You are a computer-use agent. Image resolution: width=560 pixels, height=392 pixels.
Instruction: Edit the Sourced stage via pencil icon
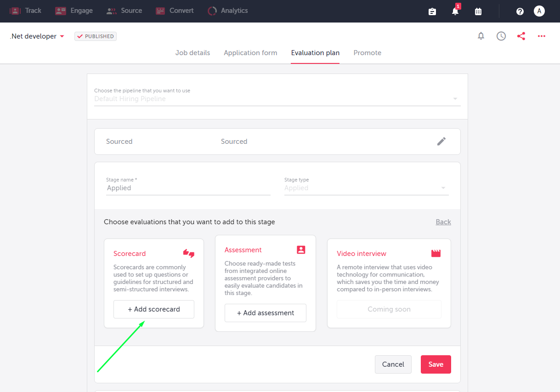click(x=441, y=141)
